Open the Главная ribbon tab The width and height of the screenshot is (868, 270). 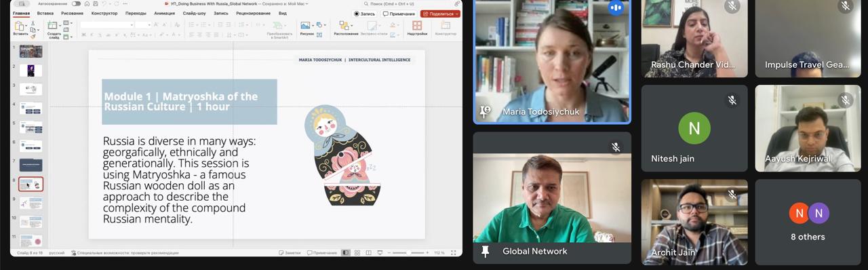click(21, 13)
